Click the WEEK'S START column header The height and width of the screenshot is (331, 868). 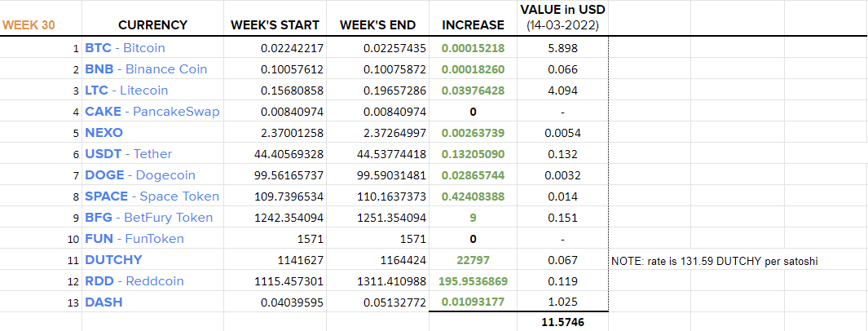pyautogui.click(x=275, y=25)
